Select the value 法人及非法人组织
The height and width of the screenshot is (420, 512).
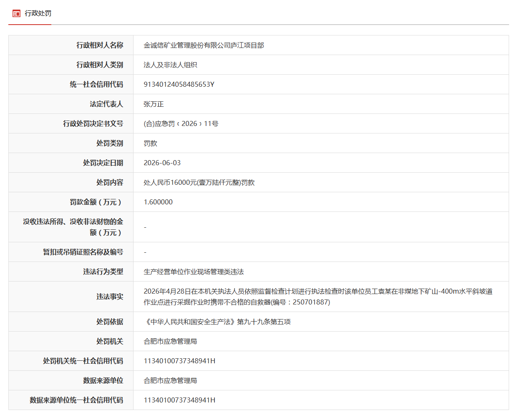pyautogui.click(x=170, y=65)
